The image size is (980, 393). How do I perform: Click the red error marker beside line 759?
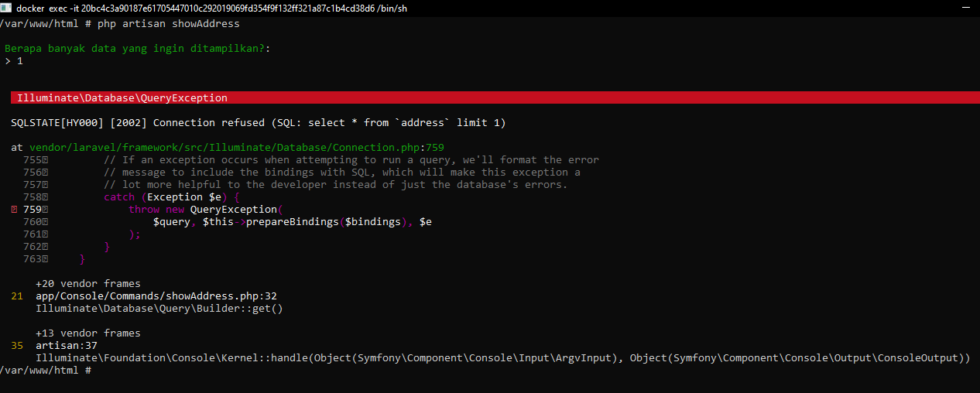pos(15,210)
